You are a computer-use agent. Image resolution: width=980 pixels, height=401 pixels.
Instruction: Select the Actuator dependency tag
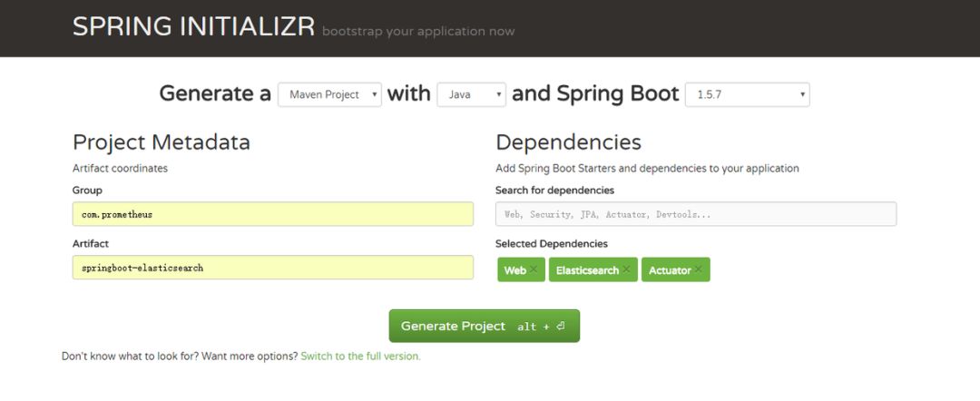(x=676, y=269)
